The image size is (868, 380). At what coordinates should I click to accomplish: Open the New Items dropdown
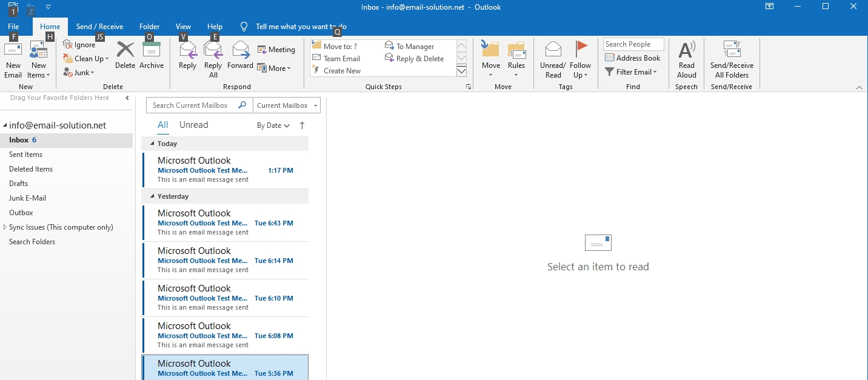click(x=38, y=60)
